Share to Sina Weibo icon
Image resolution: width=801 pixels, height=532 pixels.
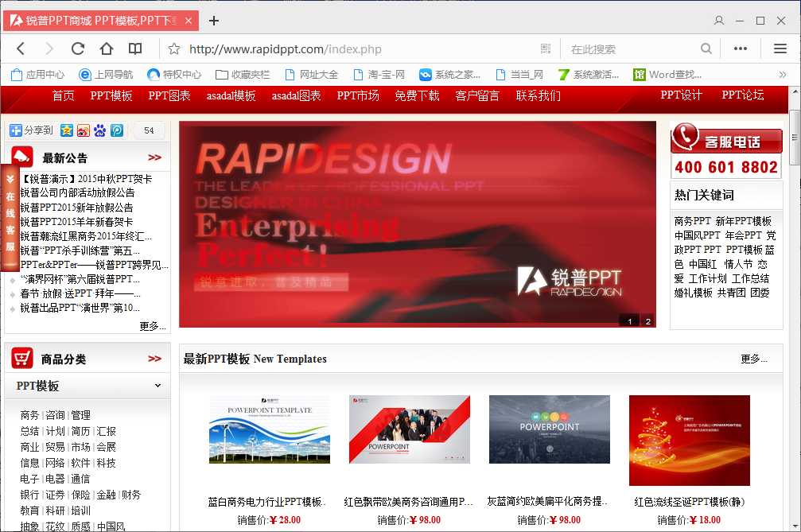pos(84,130)
